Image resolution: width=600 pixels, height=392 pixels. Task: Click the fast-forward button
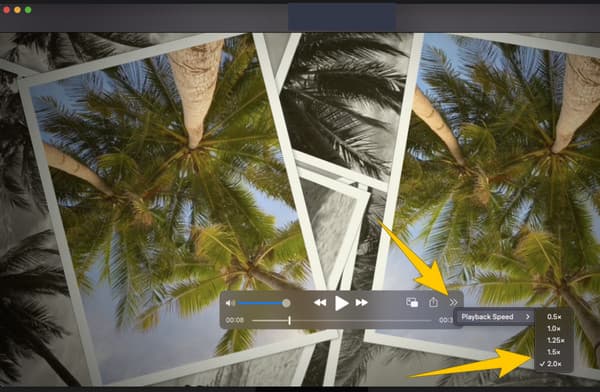coord(362,303)
